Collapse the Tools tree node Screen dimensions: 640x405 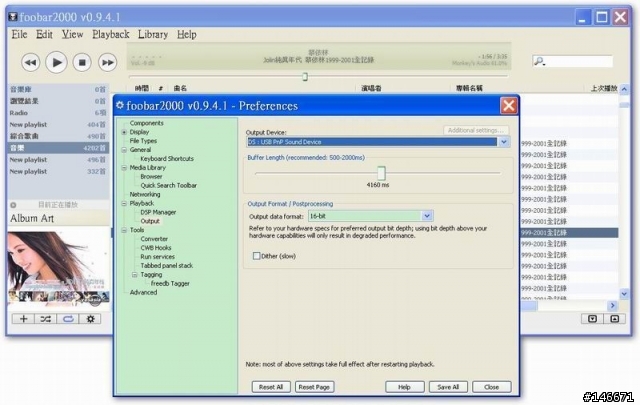point(124,230)
